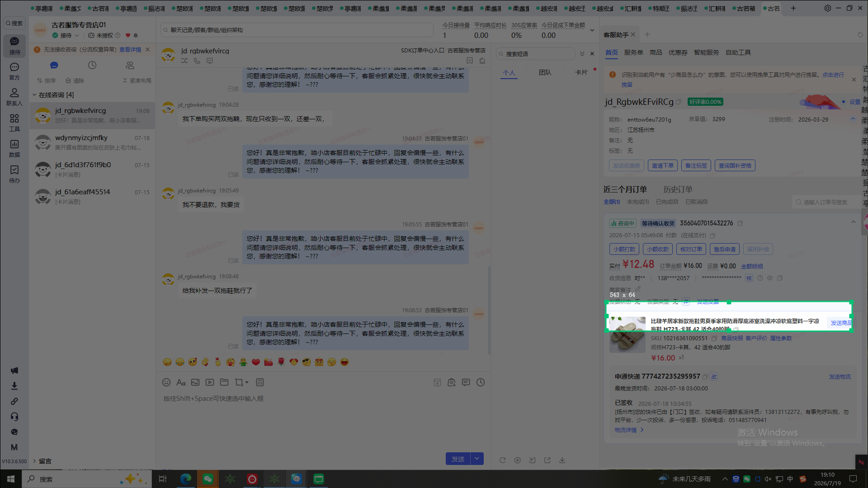Click the 金额明细 link
The image size is (868, 488).
tap(752, 266)
